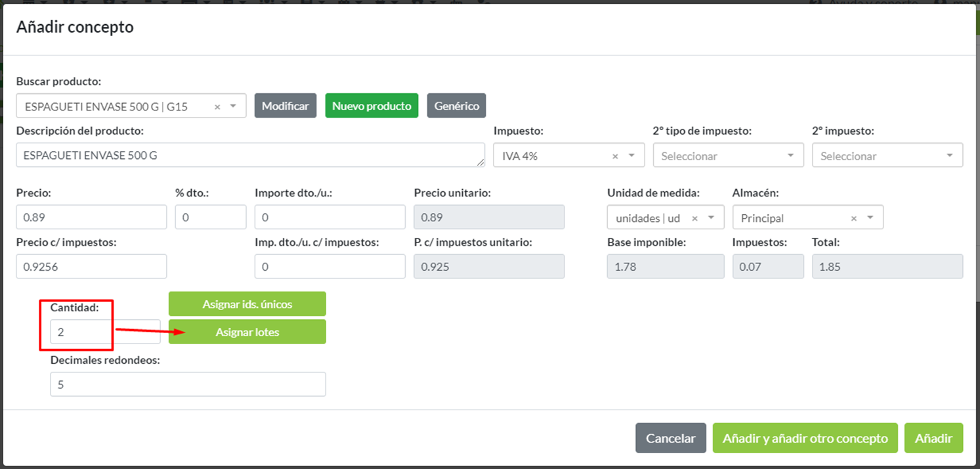The image size is (980, 469).
Task: Cancel adding the concept
Action: point(670,438)
